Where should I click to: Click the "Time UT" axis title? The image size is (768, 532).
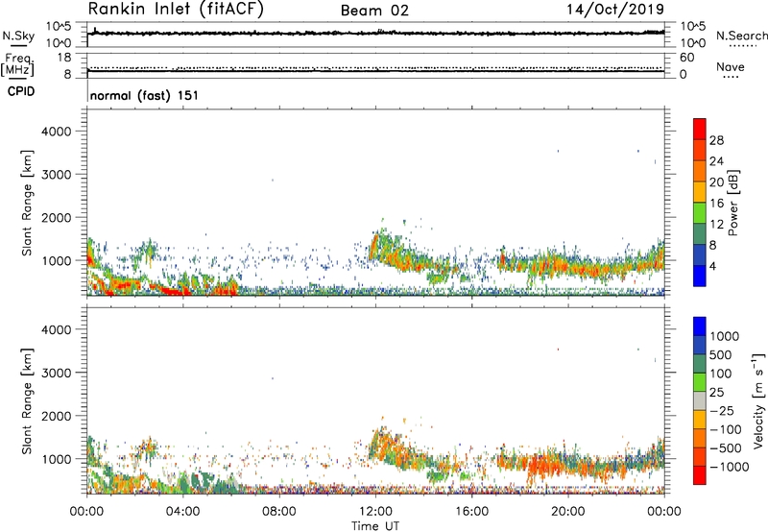click(375, 526)
